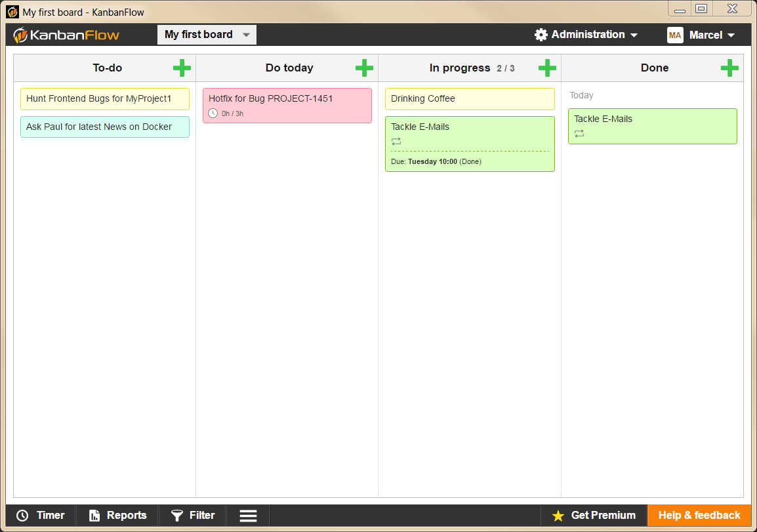Click the time estimate clock on Hotfix card
The image size is (757, 532).
(x=213, y=113)
